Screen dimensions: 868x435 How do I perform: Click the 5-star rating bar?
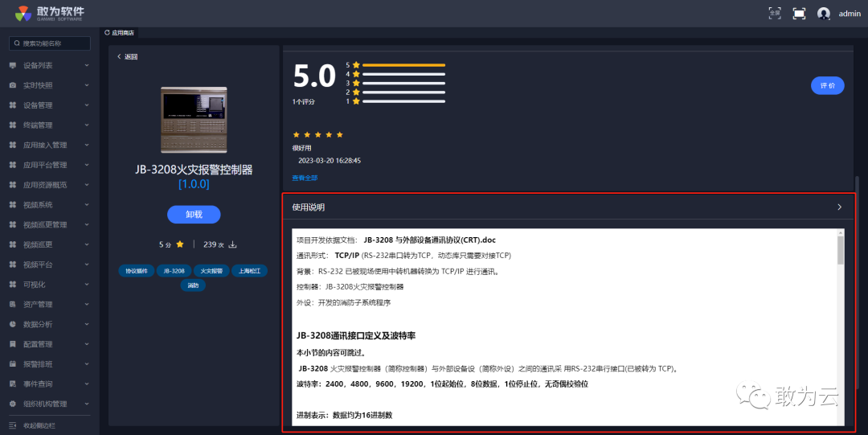403,65
